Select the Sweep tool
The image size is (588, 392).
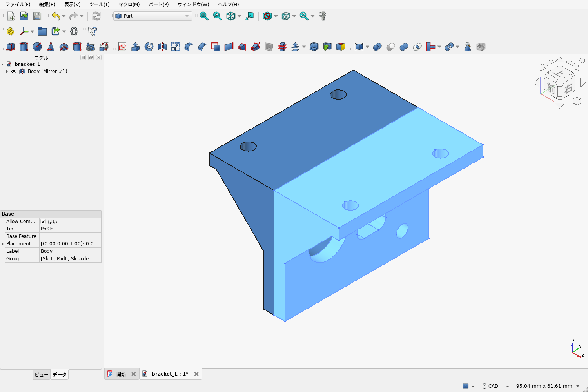(256, 47)
